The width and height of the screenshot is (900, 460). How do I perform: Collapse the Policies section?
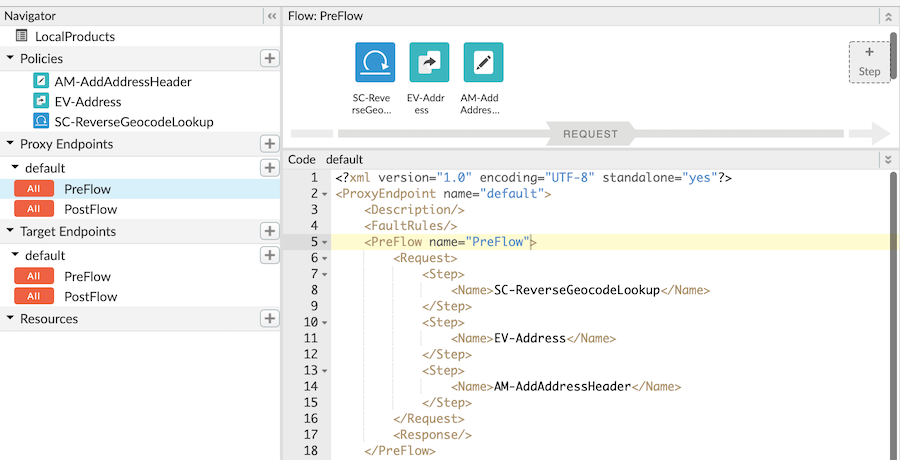pos(11,59)
